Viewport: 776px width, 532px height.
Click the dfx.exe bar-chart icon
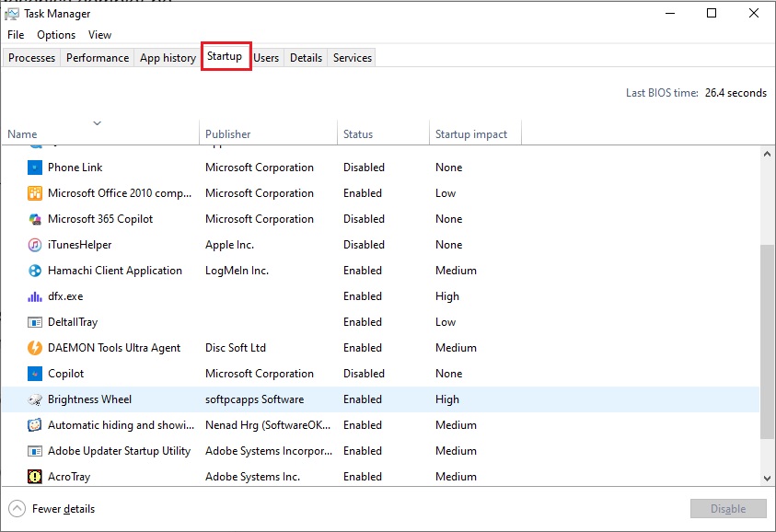35,296
